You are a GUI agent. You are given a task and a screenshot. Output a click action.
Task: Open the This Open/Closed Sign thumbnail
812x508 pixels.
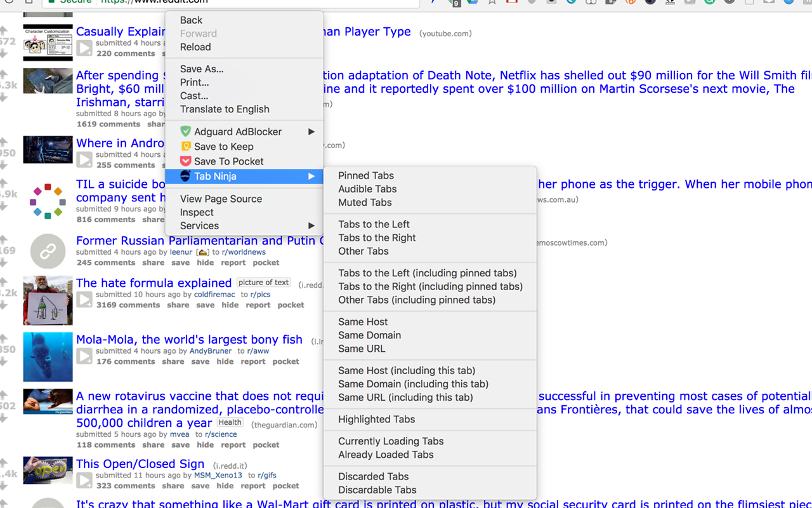(x=48, y=471)
